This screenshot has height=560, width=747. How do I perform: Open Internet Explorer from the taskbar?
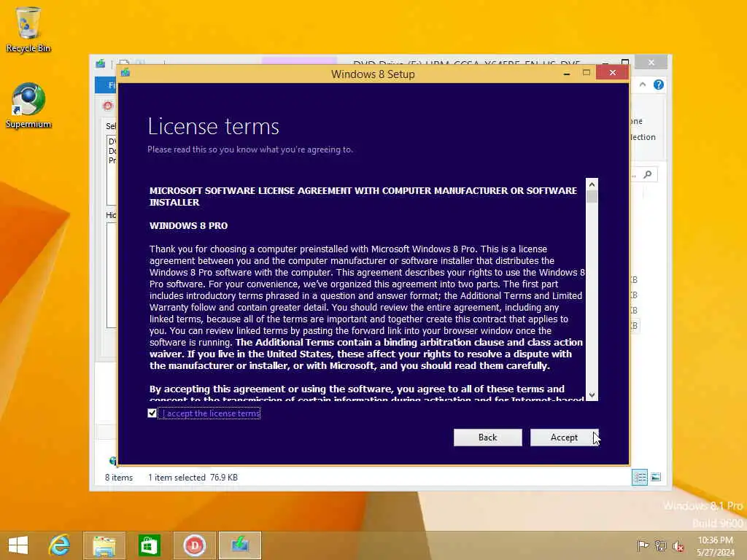pos(60,545)
